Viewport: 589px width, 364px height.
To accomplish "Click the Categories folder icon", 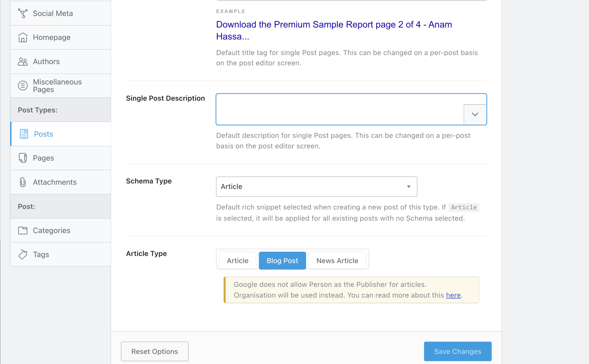I will (x=23, y=230).
